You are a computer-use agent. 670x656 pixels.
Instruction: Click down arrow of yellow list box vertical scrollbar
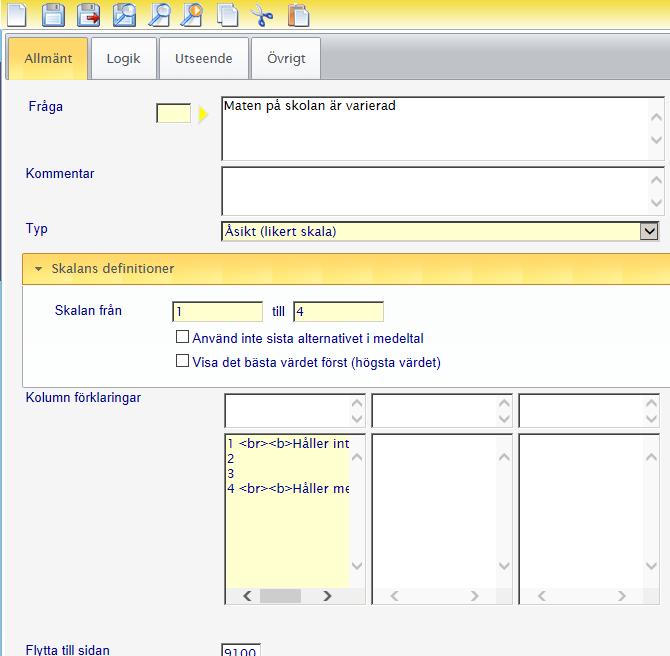click(357, 565)
